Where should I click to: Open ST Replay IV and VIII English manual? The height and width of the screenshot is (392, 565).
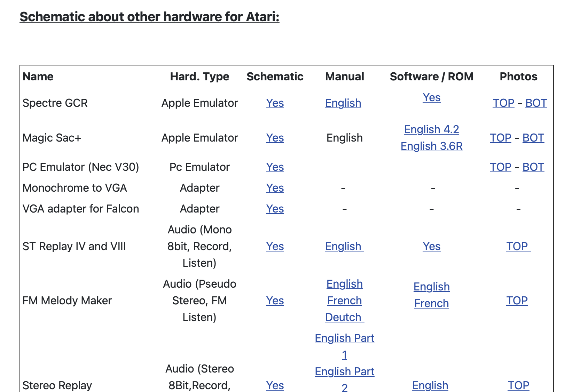[x=344, y=246]
